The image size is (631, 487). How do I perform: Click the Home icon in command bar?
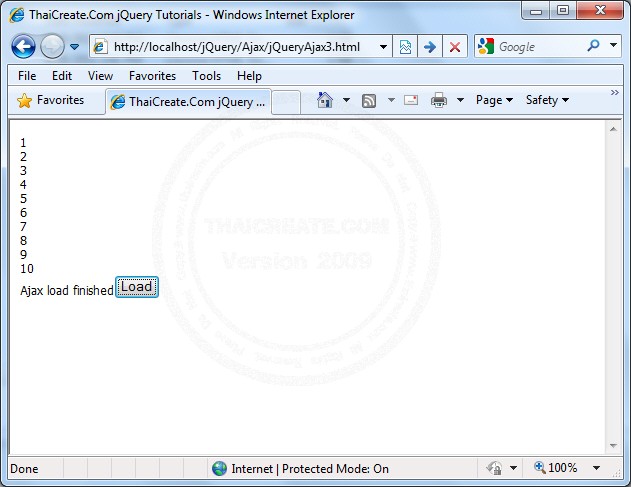pyautogui.click(x=325, y=100)
